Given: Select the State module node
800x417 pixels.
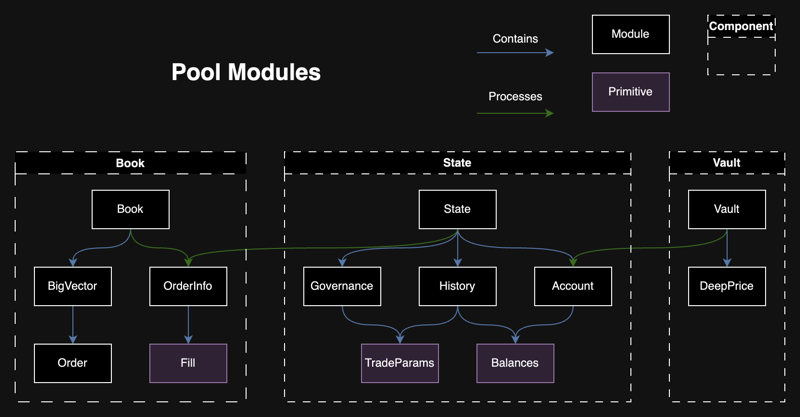Looking at the screenshot, I should click(x=457, y=209).
